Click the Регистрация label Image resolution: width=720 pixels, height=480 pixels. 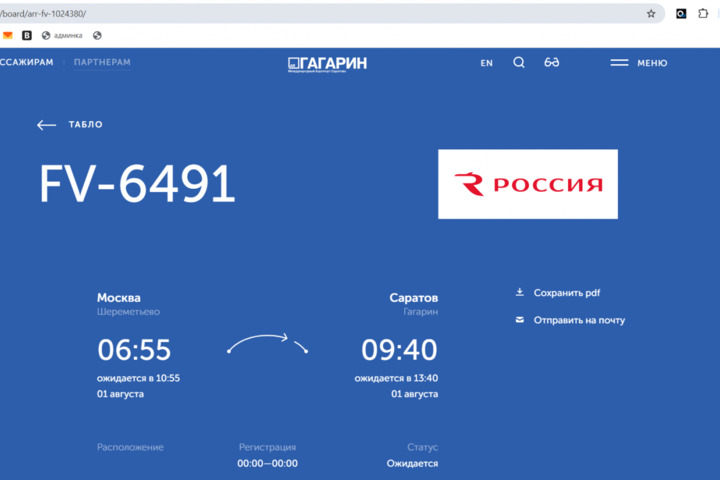pyautogui.click(x=267, y=447)
